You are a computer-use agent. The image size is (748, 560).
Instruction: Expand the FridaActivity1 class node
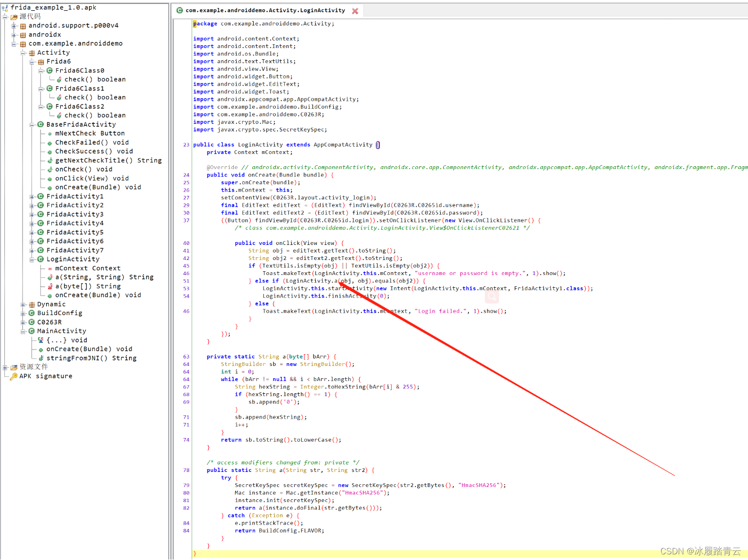[x=32, y=196]
